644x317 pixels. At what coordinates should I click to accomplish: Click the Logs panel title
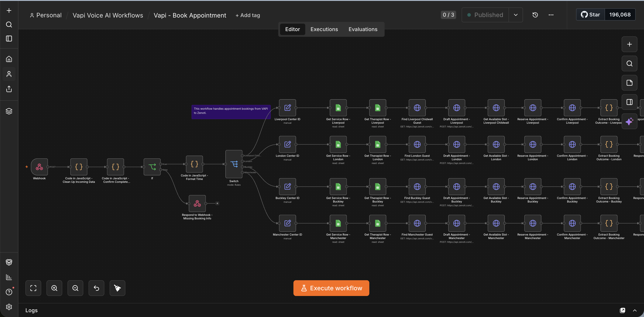tap(32, 310)
